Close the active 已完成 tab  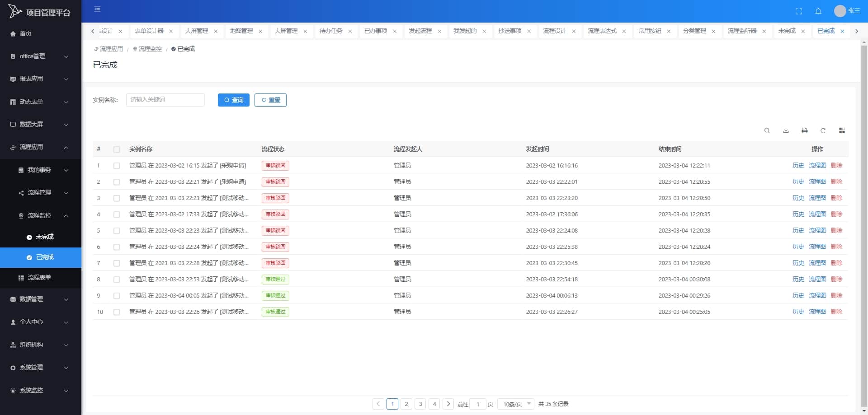click(x=842, y=31)
